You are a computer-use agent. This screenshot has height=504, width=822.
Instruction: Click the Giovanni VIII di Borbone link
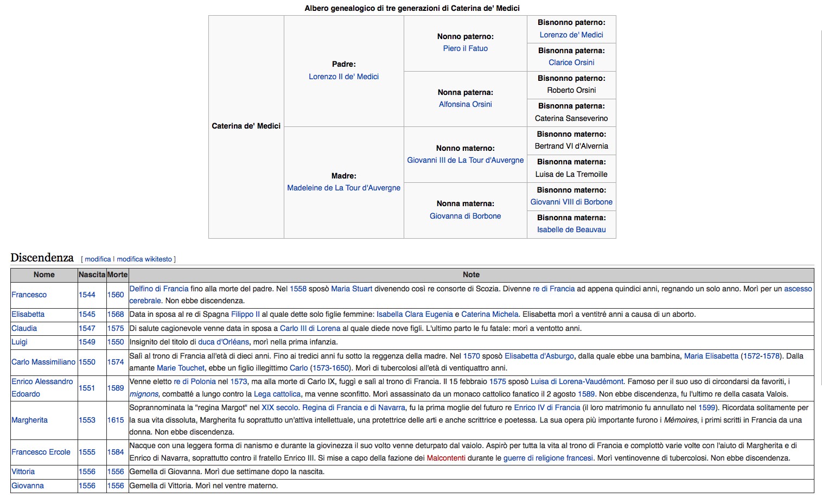coord(571,202)
